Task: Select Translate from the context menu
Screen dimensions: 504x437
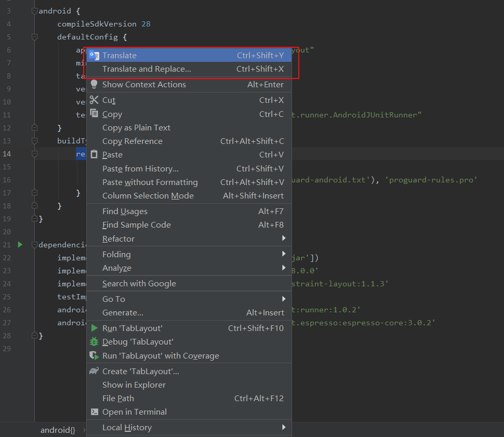Action: coord(189,55)
